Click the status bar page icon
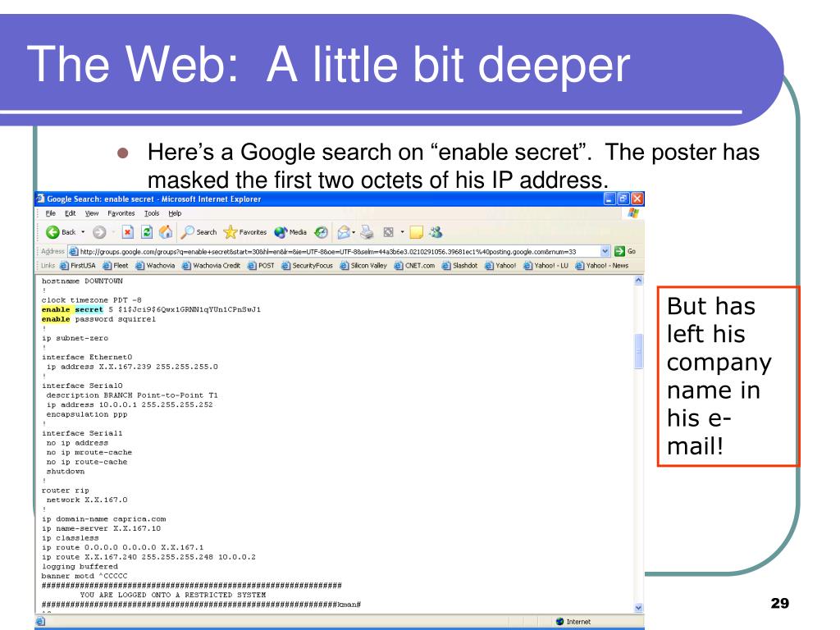Viewport: 840px width, 630px height. [41, 622]
